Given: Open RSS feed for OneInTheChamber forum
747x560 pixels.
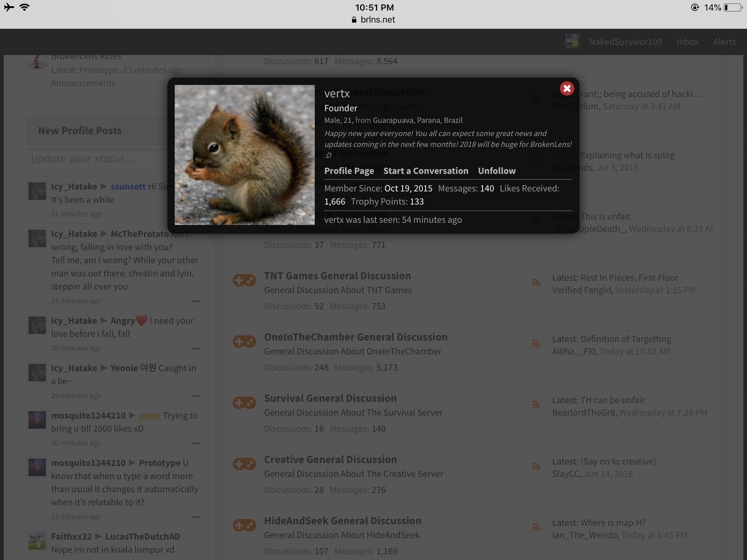Looking at the screenshot, I should pos(536,343).
